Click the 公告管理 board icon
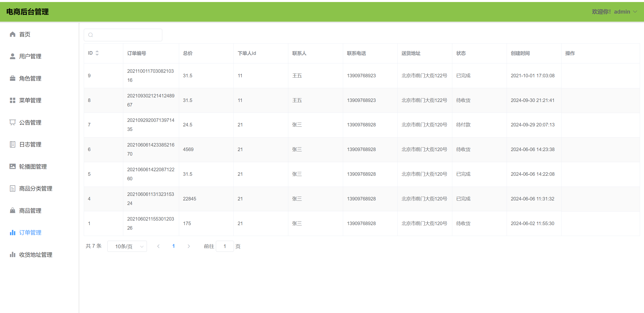This screenshot has width=644, height=313. tap(13, 122)
